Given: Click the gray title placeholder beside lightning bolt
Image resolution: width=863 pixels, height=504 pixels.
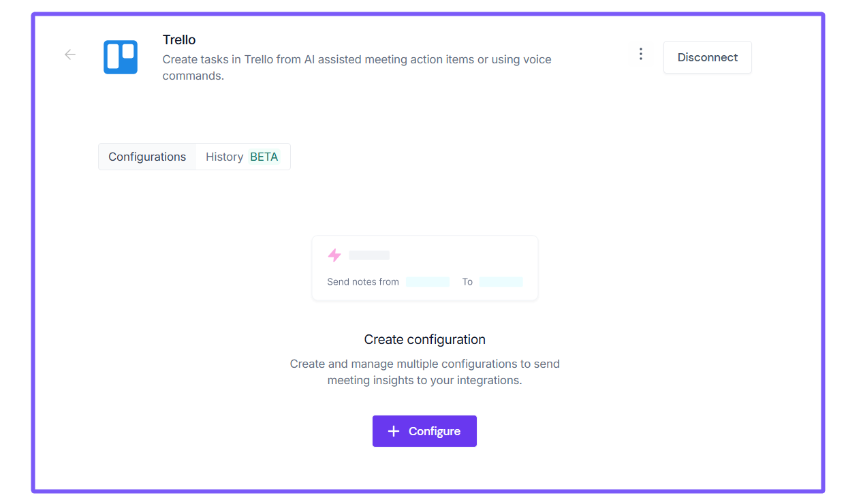Looking at the screenshot, I should tap(369, 255).
